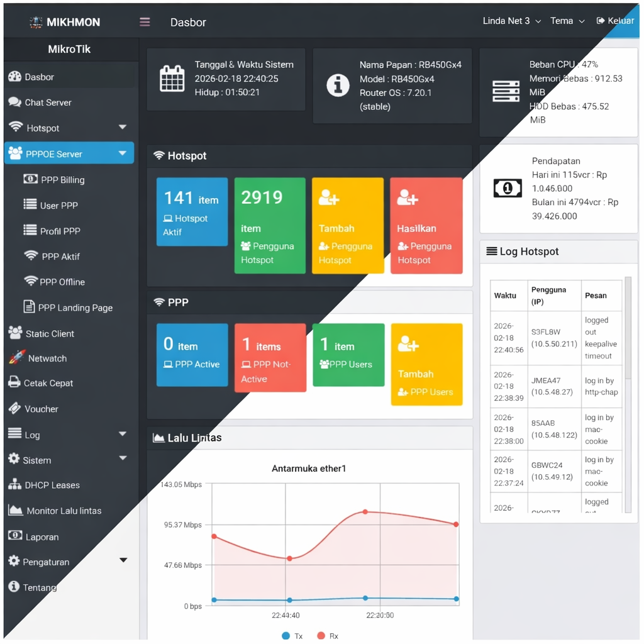Click the MIKHMON logo icon
644x644 pixels.
coord(35,21)
